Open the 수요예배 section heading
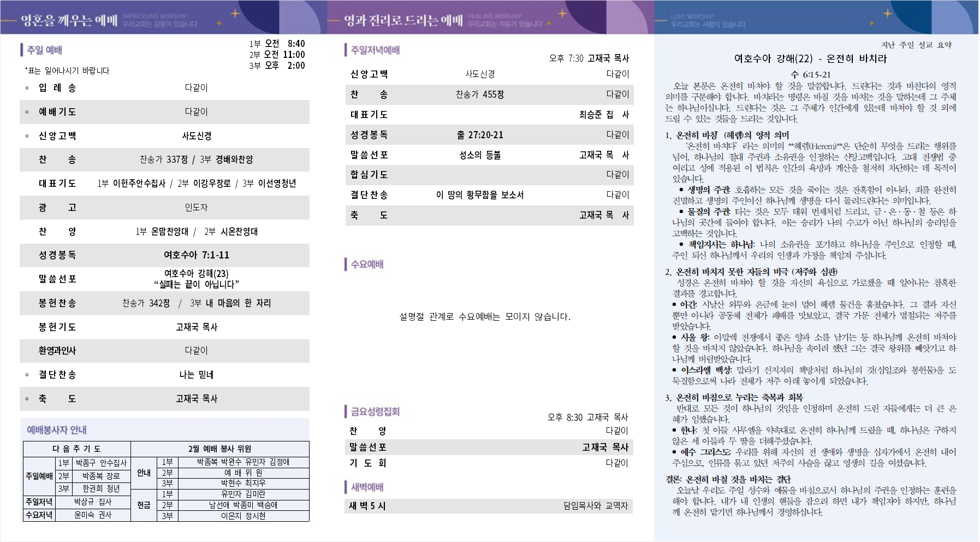The image size is (980, 542). 367,264
